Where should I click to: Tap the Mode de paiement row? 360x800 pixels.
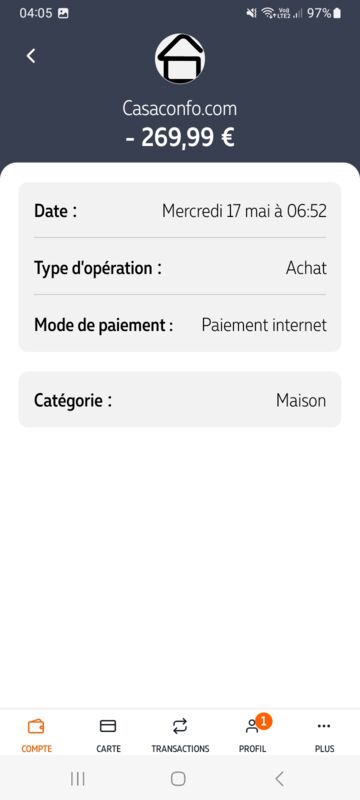[180, 324]
